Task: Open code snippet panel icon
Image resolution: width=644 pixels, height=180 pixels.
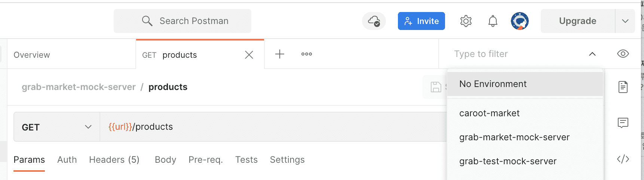Action: 623,159
